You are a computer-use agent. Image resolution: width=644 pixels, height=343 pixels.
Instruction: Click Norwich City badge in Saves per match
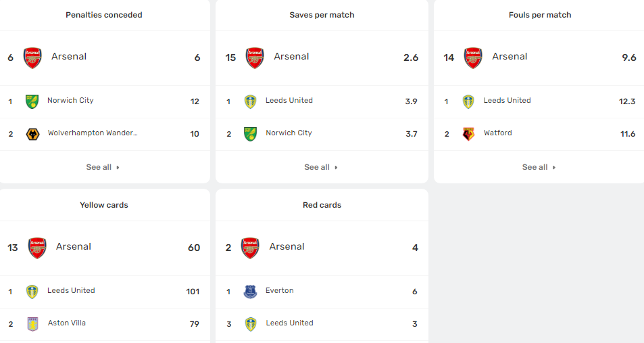[x=250, y=134]
